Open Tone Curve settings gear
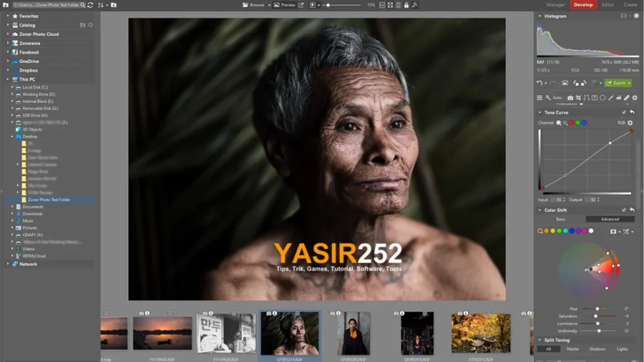The height and width of the screenshot is (362, 644). point(630,123)
